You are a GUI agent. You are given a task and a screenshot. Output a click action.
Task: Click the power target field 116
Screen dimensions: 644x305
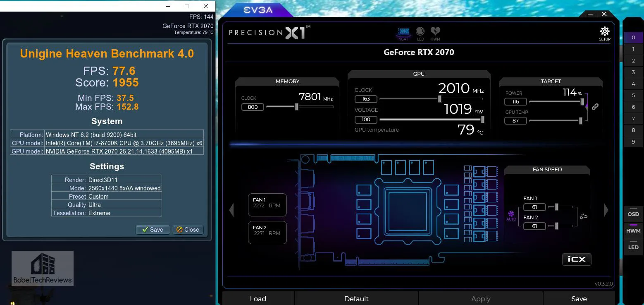click(x=515, y=101)
